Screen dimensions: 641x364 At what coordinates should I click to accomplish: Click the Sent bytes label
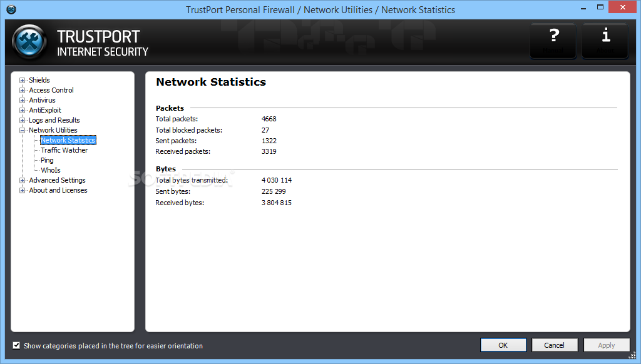click(173, 191)
